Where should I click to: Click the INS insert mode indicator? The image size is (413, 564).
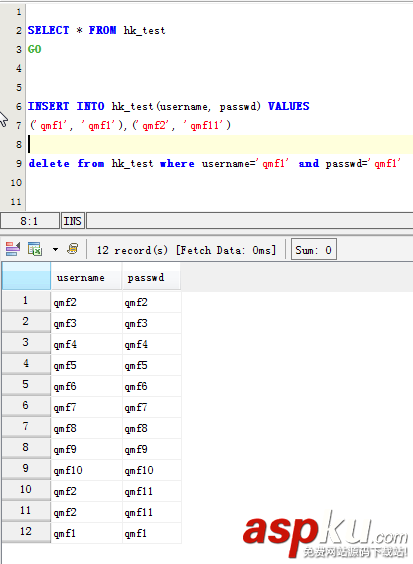click(73, 221)
